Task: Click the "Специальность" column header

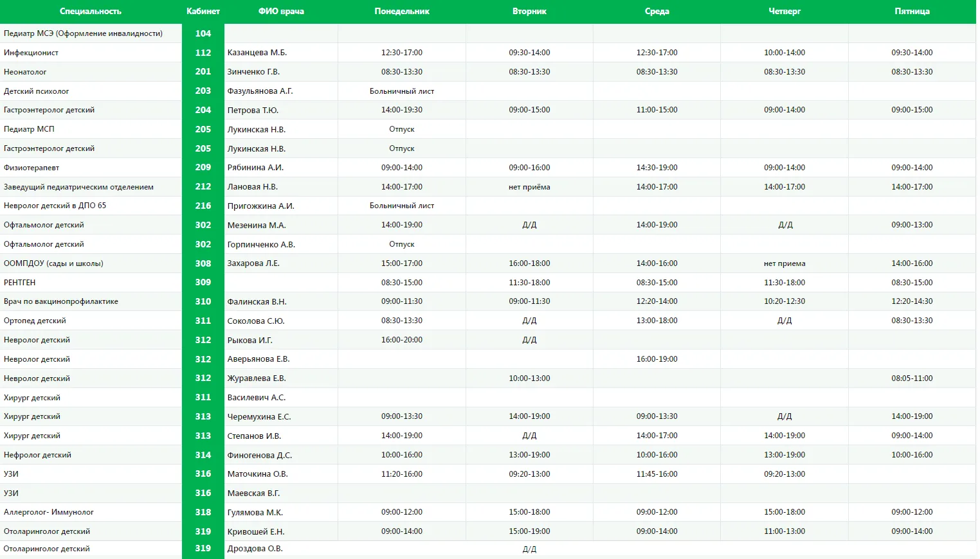Action: click(x=91, y=12)
